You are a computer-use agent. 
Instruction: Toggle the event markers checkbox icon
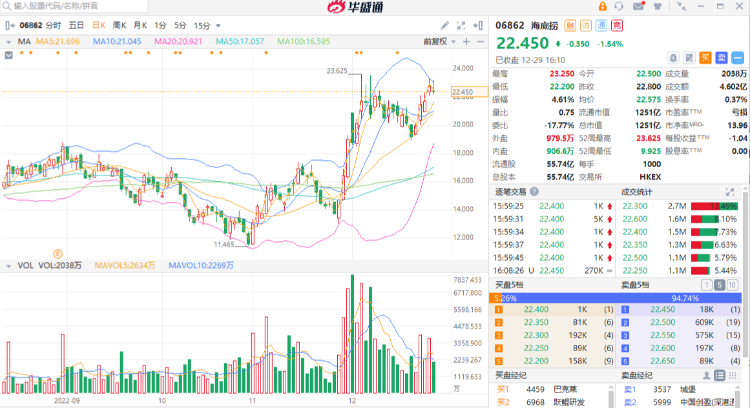point(9,55)
